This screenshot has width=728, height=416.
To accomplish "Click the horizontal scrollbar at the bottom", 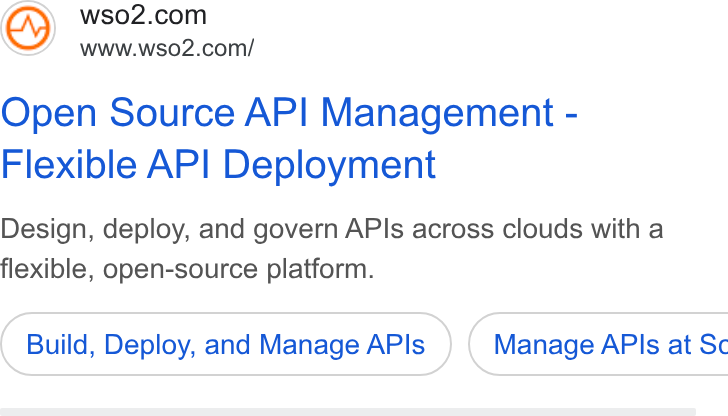I will click(x=348, y=412).
